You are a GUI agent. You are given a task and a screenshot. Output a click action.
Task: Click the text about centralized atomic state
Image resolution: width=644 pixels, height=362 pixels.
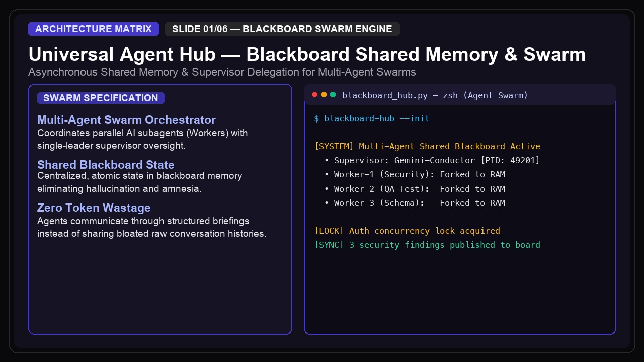pos(140,183)
